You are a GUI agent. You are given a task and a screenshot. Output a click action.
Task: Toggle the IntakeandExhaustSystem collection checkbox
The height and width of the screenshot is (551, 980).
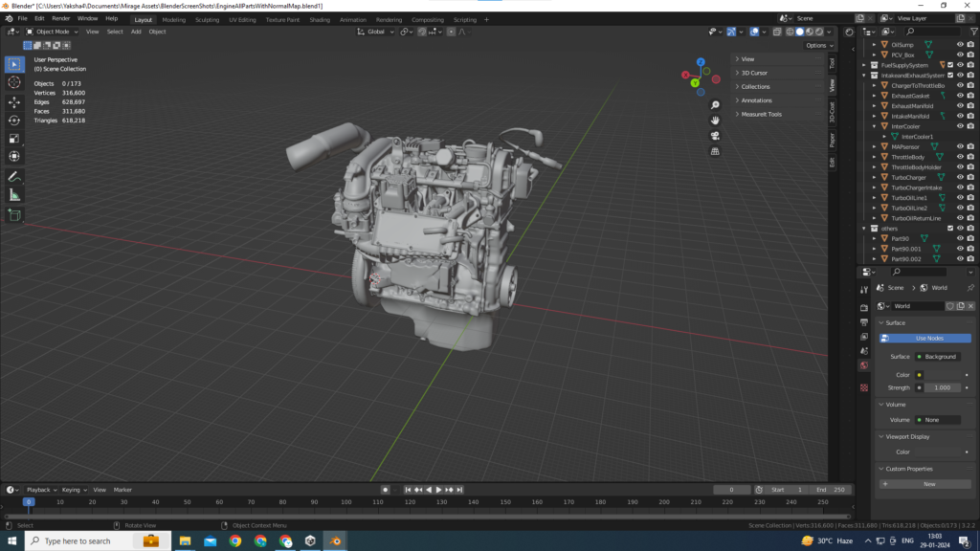(x=949, y=73)
